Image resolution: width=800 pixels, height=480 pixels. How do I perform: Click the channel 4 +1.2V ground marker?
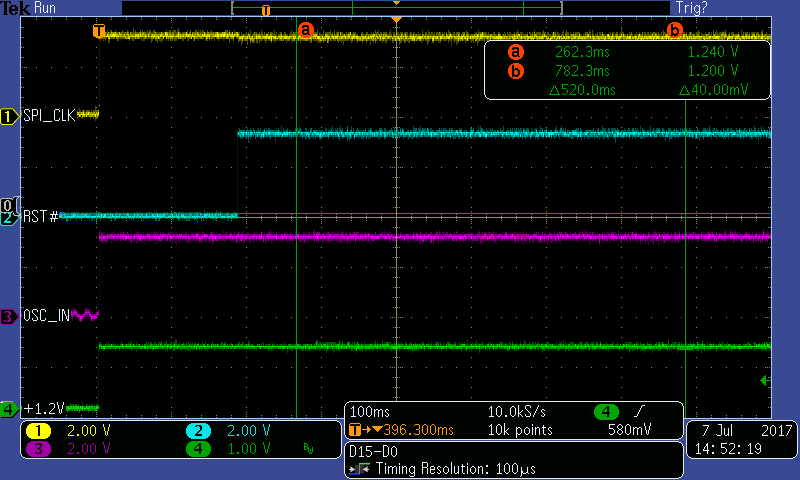(9, 409)
